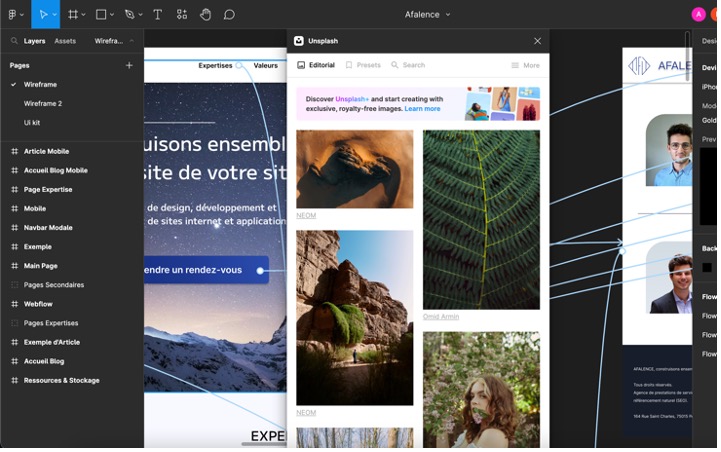Click the frame icon beside Webflow
The image size is (721, 452).
(x=15, y=304)
